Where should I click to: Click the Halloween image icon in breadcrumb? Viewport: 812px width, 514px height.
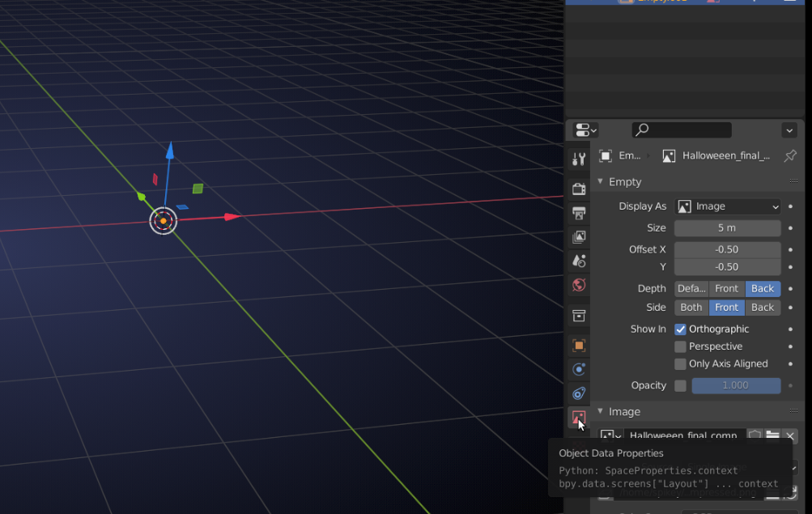click(x=669, y=155)
